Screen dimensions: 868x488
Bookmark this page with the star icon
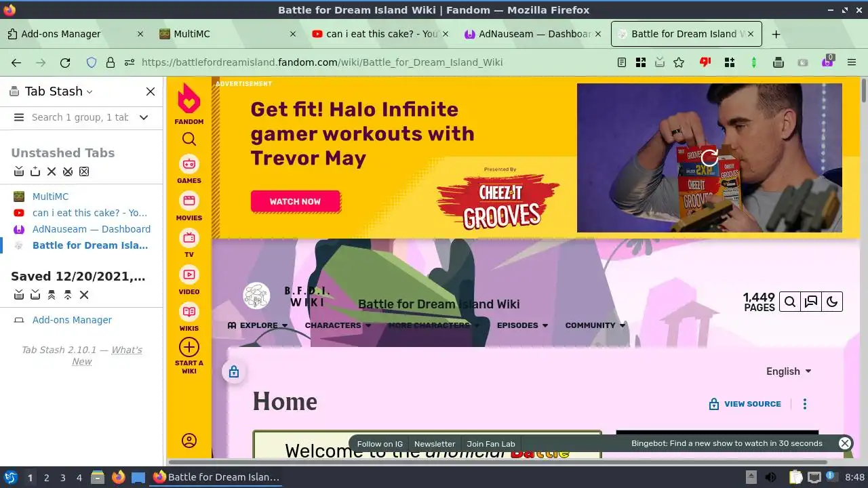[679, 62]
